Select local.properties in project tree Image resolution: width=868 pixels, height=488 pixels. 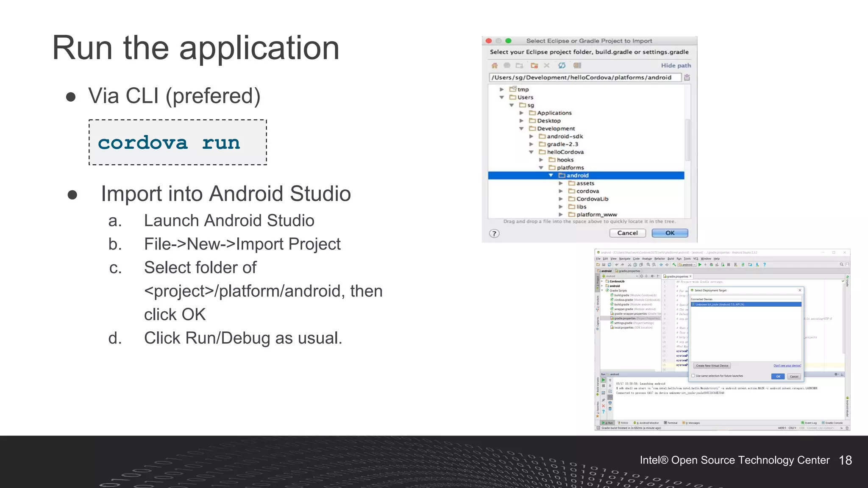coord(631,327)
